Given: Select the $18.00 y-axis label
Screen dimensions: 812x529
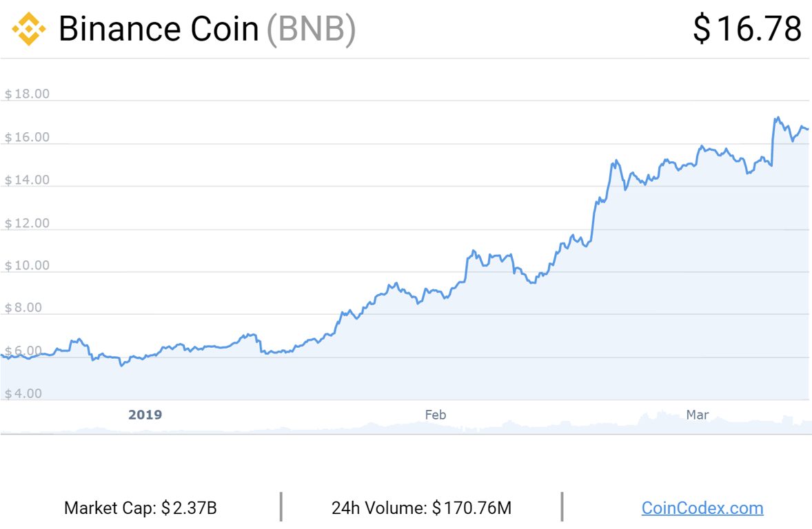Looking at the screenshot, I should point(28,94).
